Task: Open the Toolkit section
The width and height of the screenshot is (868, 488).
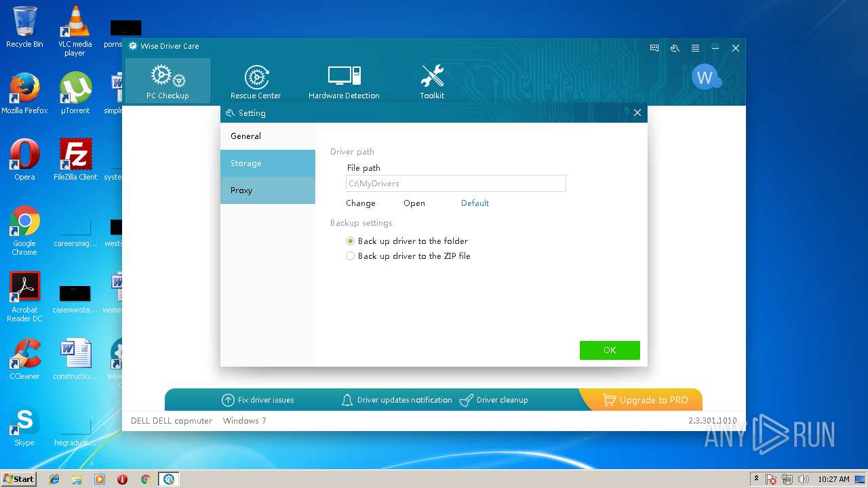Action: (432, 81)
